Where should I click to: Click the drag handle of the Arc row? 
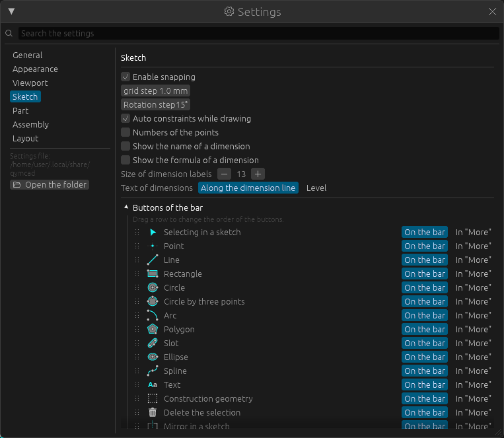[137, 315]
